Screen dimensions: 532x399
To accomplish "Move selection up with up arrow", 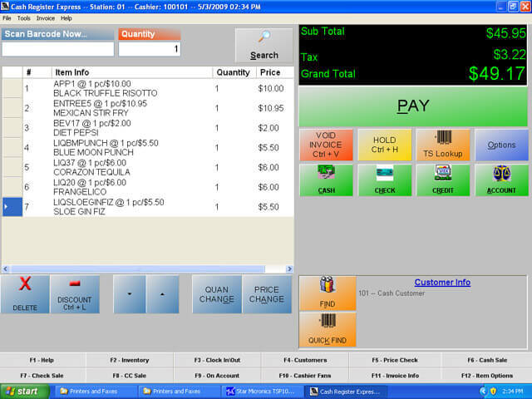I will [162, 294].
